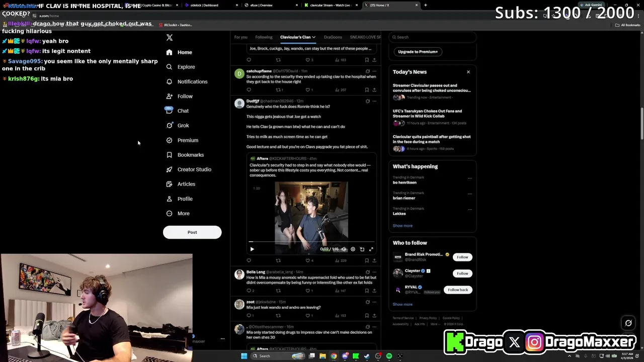Open Explore in the sidebar
The image size is (644, 362).
(x=181, y=67)
